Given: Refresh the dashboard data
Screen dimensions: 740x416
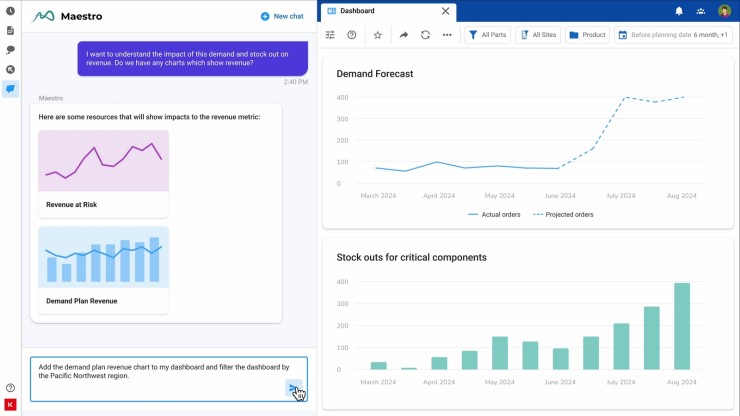Looking at the screenshot, I should (425, 35).
